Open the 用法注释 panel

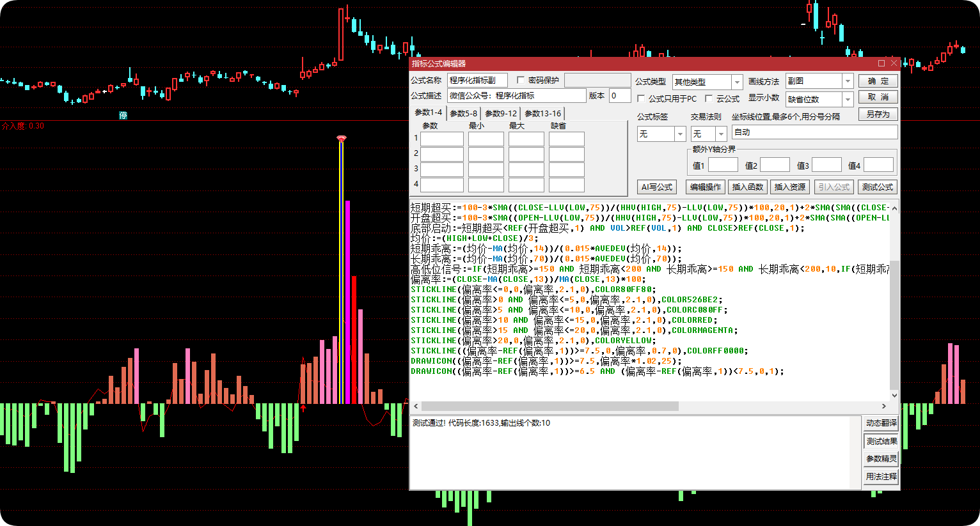click(x=881, y=477)
